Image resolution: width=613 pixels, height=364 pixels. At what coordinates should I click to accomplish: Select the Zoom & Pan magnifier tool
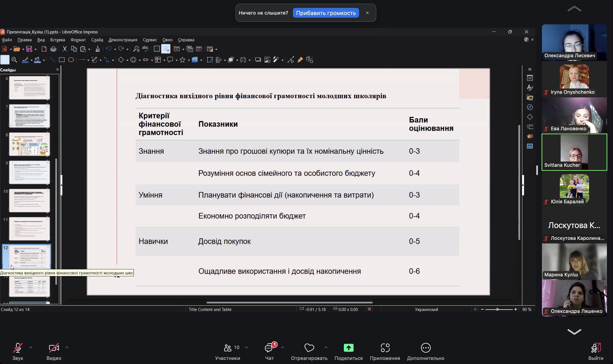(14, 60)
